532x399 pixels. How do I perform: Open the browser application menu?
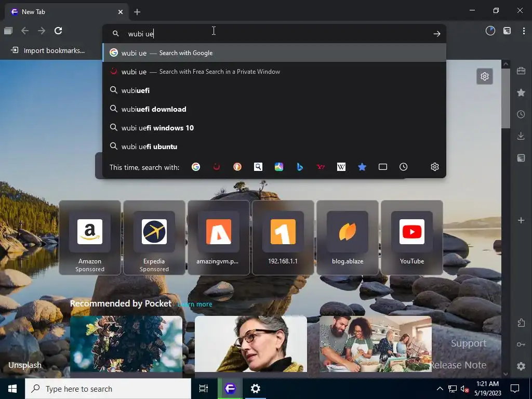[x=524, y=31]
